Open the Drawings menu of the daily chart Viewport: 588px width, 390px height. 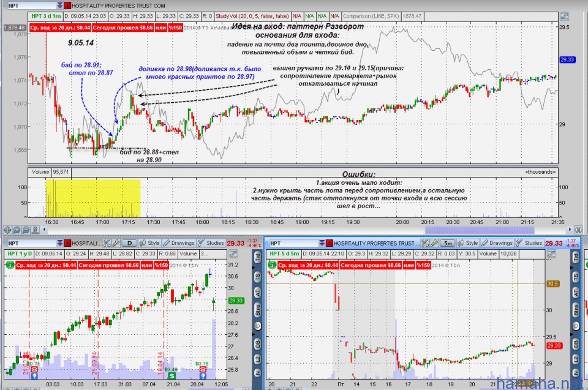[179, 243]
